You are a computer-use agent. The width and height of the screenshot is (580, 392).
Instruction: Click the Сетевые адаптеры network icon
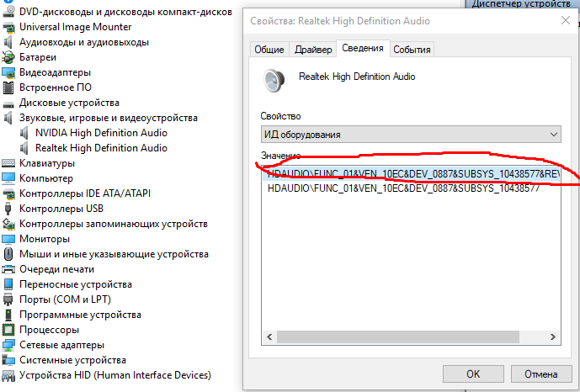click(x=8, y=345)
